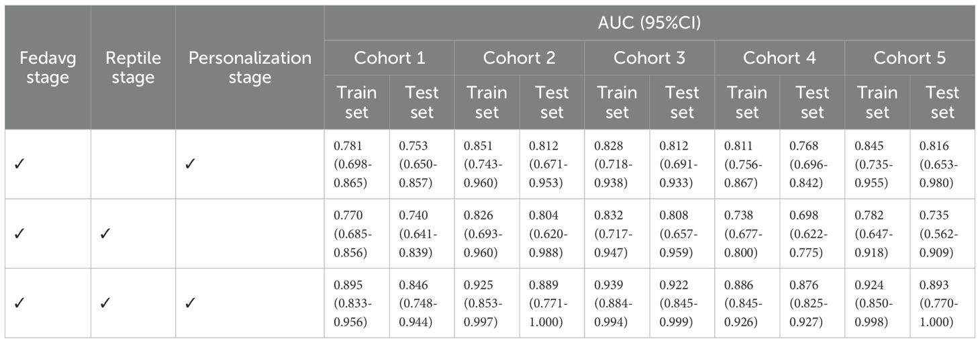Click the Reptile checkmark in the second data row
The image size is (980, 343).
pos(104,234)
